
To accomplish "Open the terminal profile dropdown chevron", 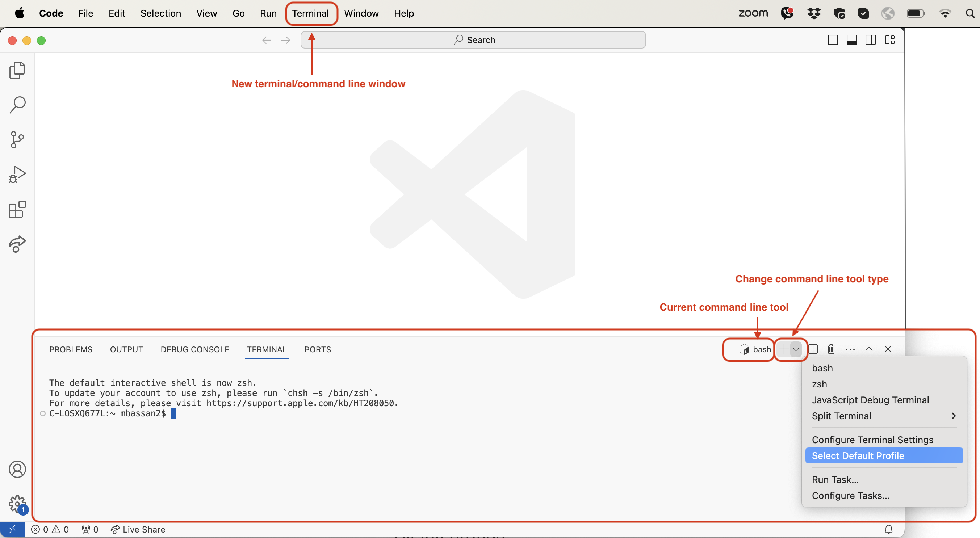I will [796, 349].
